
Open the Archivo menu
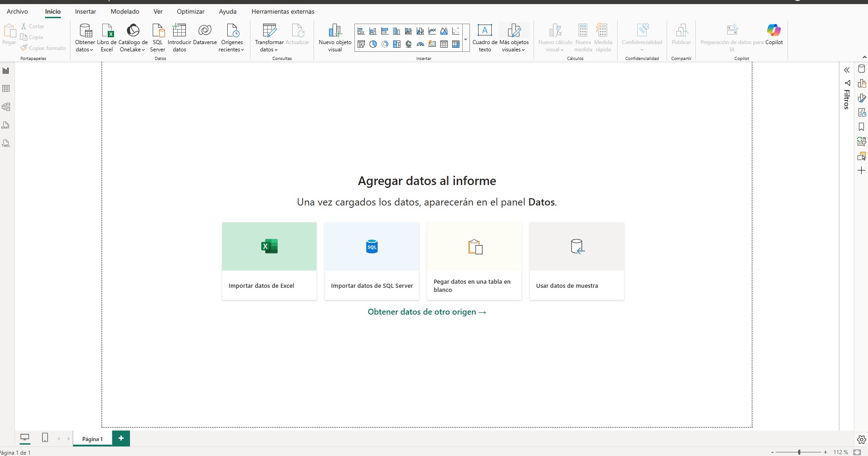[x=17, y=11]
